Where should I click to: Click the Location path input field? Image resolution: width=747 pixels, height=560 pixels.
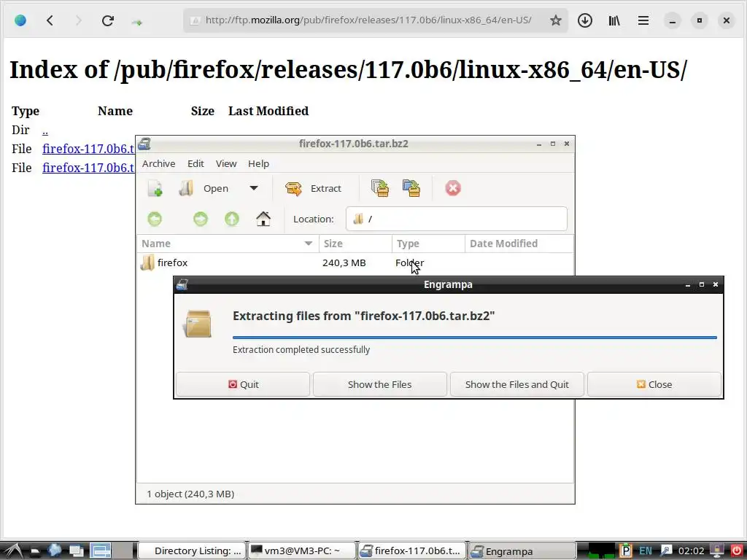point(457,219)
